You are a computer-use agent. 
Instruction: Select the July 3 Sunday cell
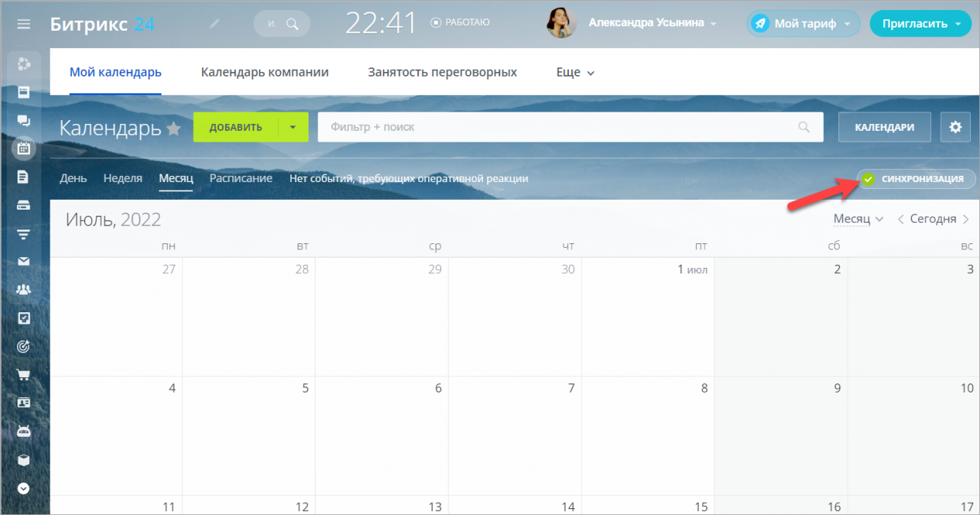pyautogui.click(x=913, y=317)
